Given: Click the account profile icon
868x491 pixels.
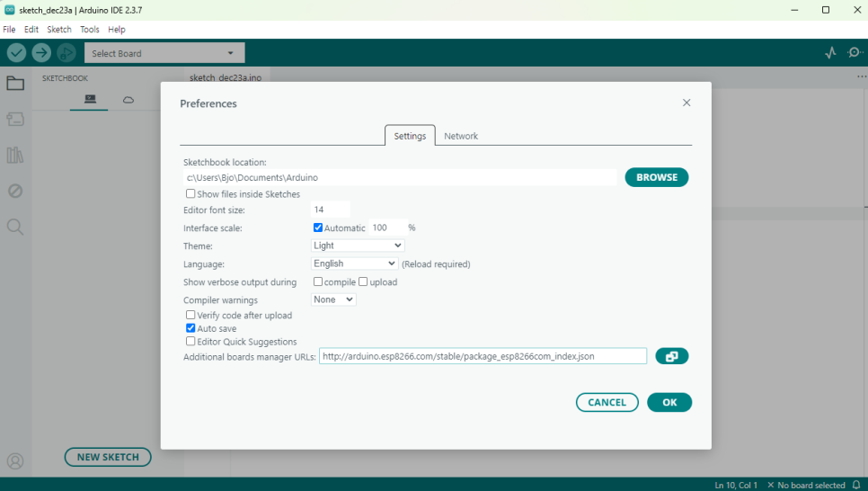Looking at the screenshot, I should point(15,461).
